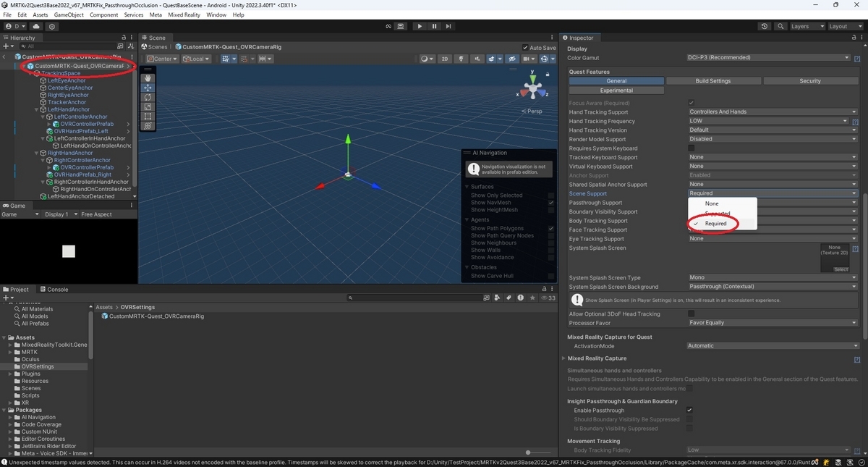Open the GameObject menu
Image resolution: width=868 pixels, height=467 pixels.
click(68, 14)
